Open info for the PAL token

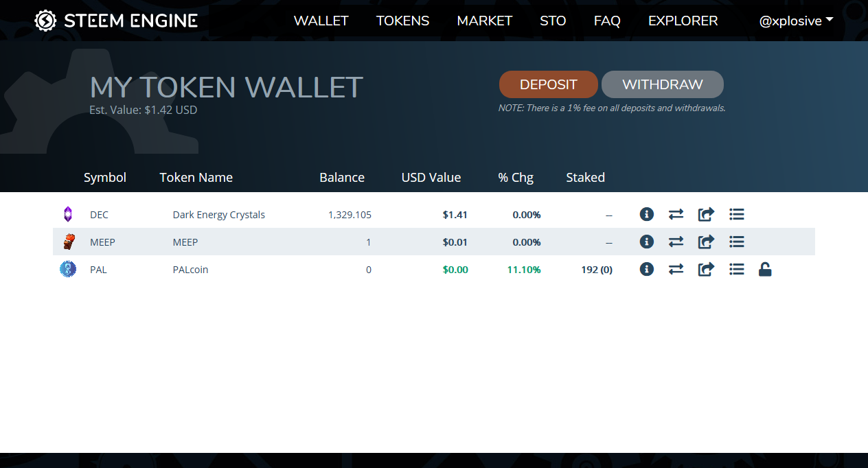646,269
